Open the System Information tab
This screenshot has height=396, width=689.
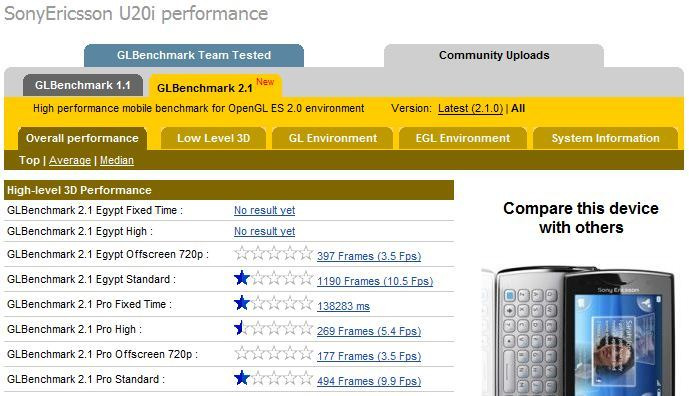(606, 138)
